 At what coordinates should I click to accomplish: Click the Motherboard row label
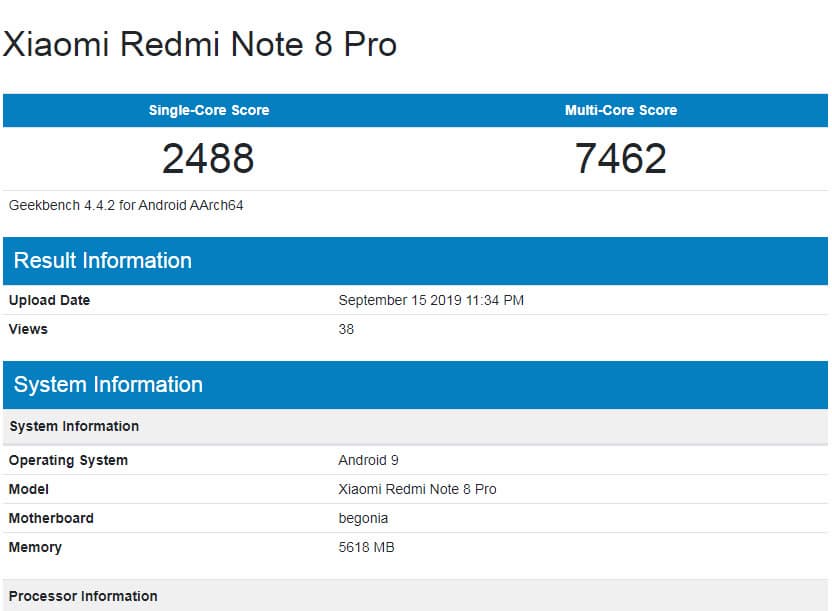[x=51, y=518]
